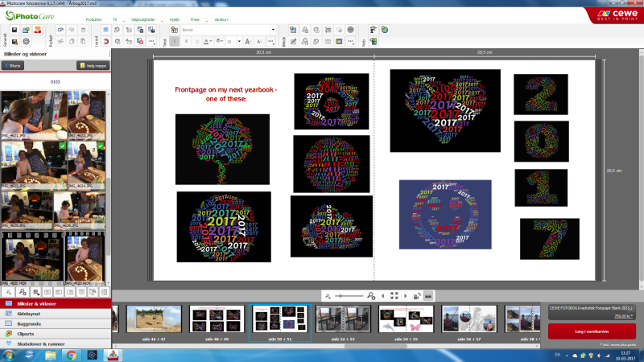Click the settings gear icon in toolbar
The height and width of the screenshot is (362, 644).
26,41
